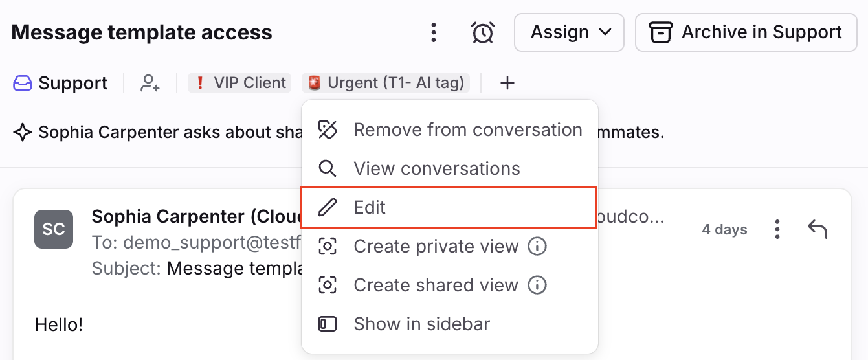Click info icon beside Create shared view
This screenshot has width=868, height=360.
coord(537,285)
